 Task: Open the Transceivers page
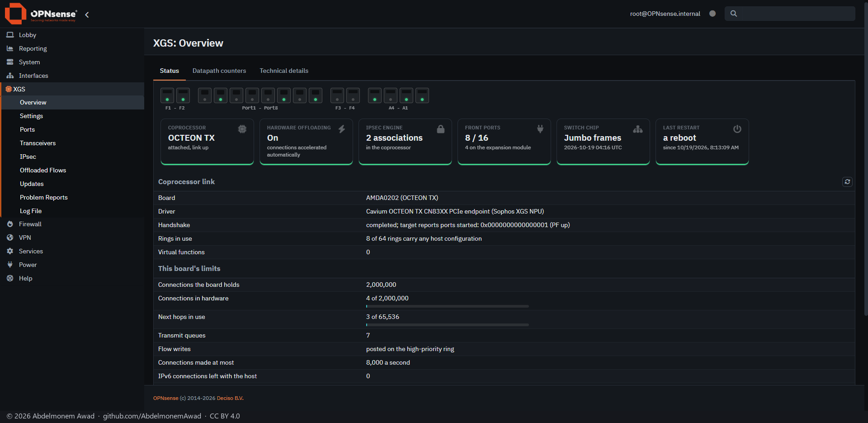point(73,143)
